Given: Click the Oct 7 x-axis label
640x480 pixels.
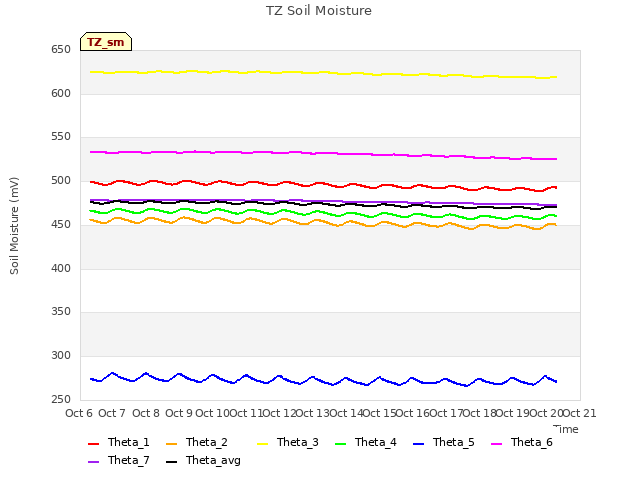Looking at the screenshot, I should coord(112,413).
